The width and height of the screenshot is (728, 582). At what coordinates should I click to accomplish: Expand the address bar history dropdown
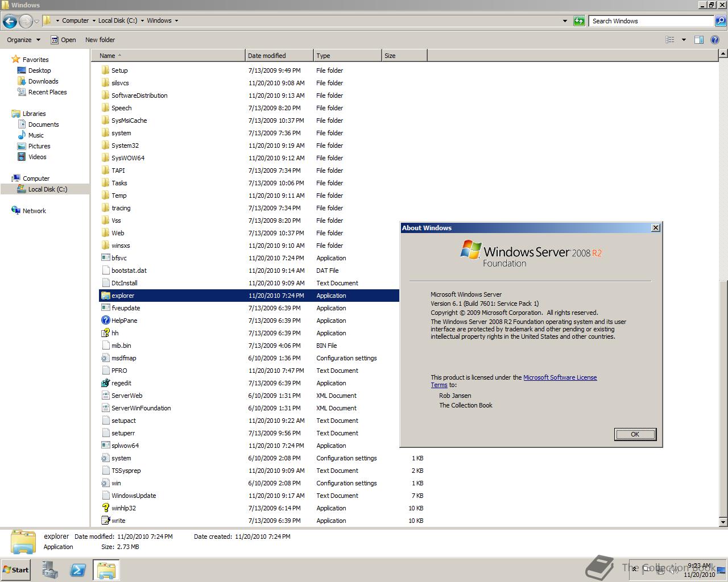pyautogui.click(x=565, y=21)
